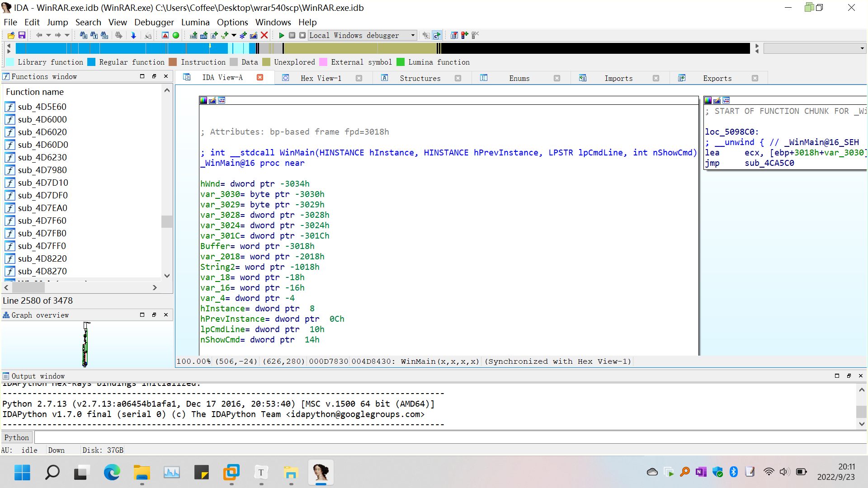Click the graph node color icon in WinMain block
Image resolution: width=868 pixels, height=488 pixels.
point(203,100)
